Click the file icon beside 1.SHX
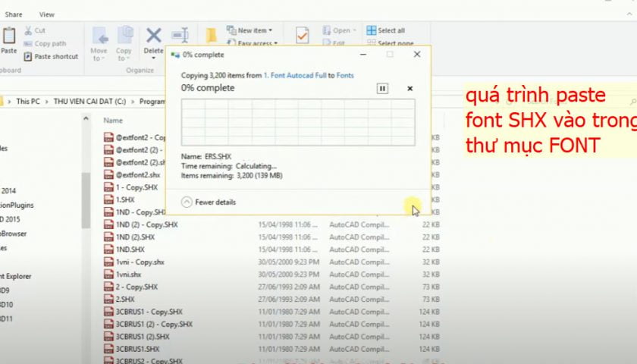The image size is (637, 364). tap(109, 200)
